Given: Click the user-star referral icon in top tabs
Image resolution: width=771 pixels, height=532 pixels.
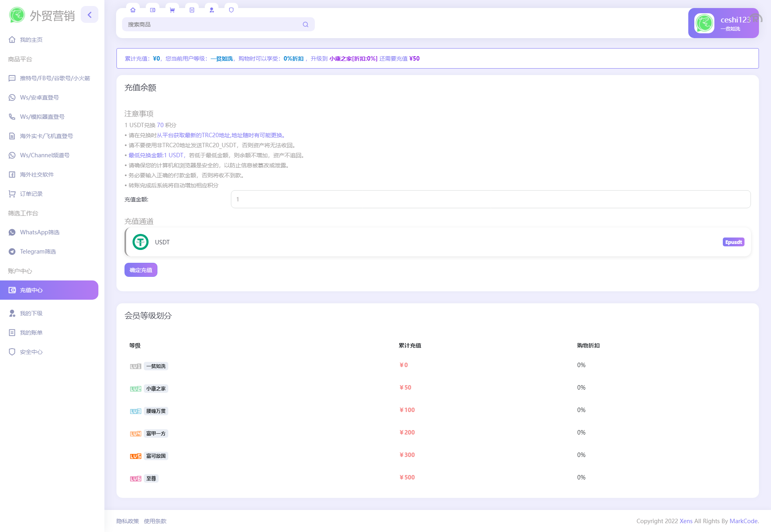Looking at the screenshot, I should pos(212,10).
